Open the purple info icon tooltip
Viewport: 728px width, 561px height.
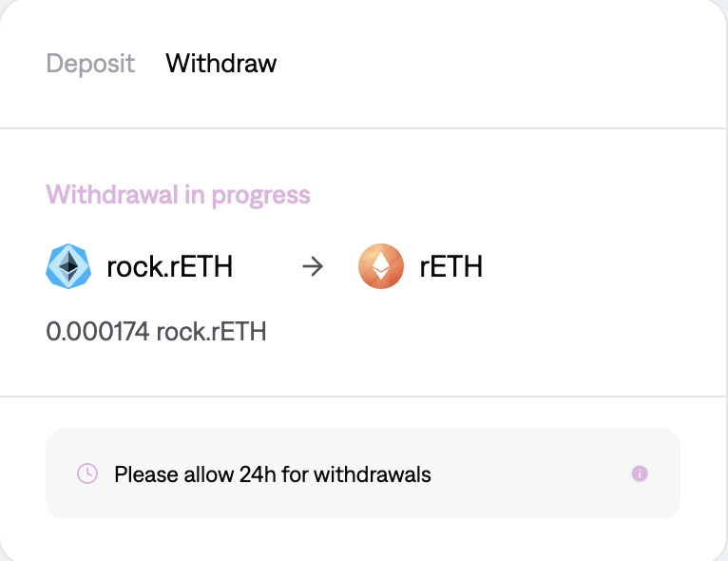tap(640, 474)
